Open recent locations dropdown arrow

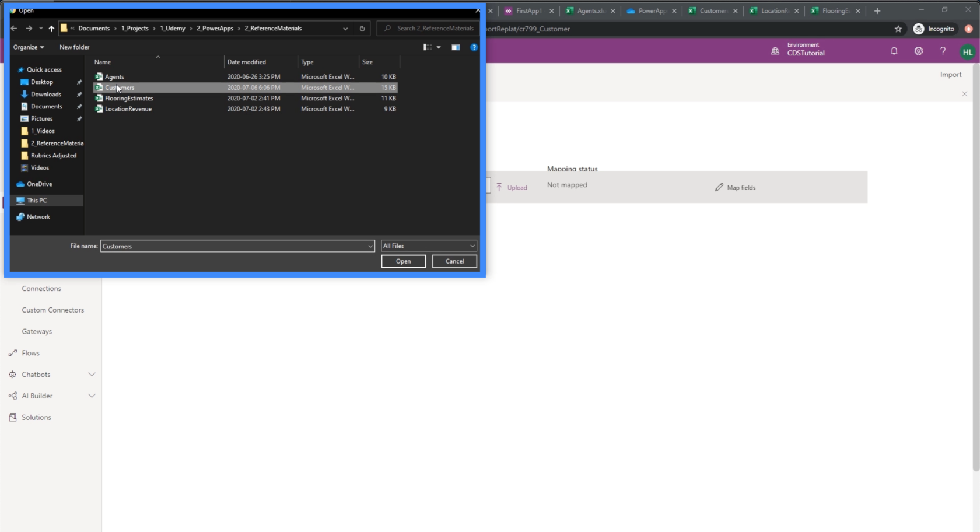click(x=41, y=28)
